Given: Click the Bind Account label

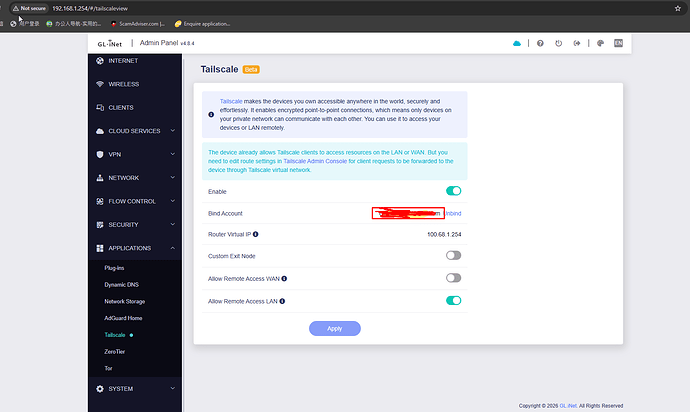Looking at the screenshot, I should (225, 213).
